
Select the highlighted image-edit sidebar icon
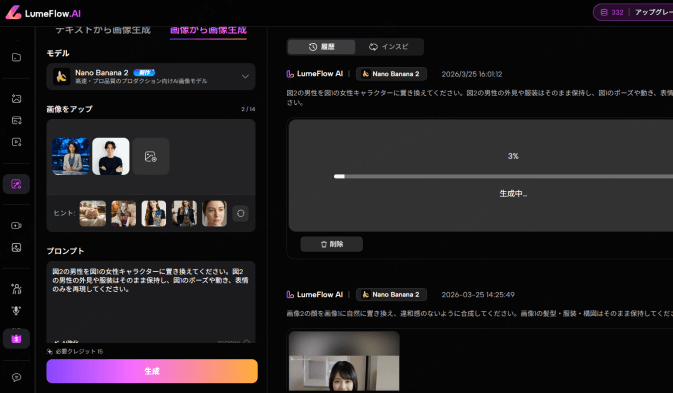[x=16, y=184]
